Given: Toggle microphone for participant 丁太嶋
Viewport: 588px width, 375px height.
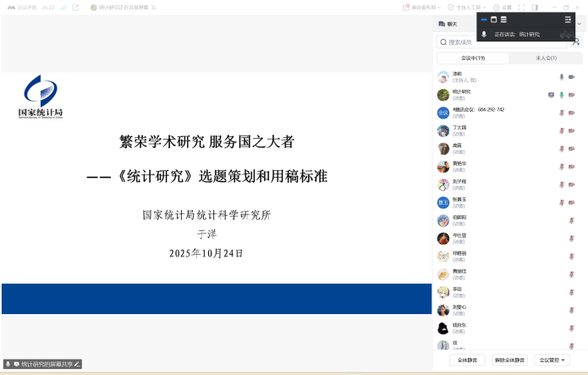Looking at the screenshot, I should [x=561, y=130].
